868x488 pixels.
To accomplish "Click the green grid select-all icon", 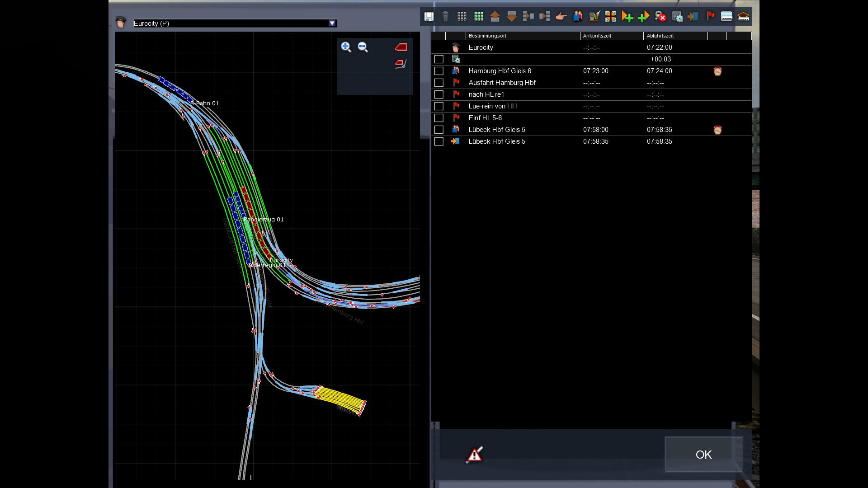I will 478,17.
